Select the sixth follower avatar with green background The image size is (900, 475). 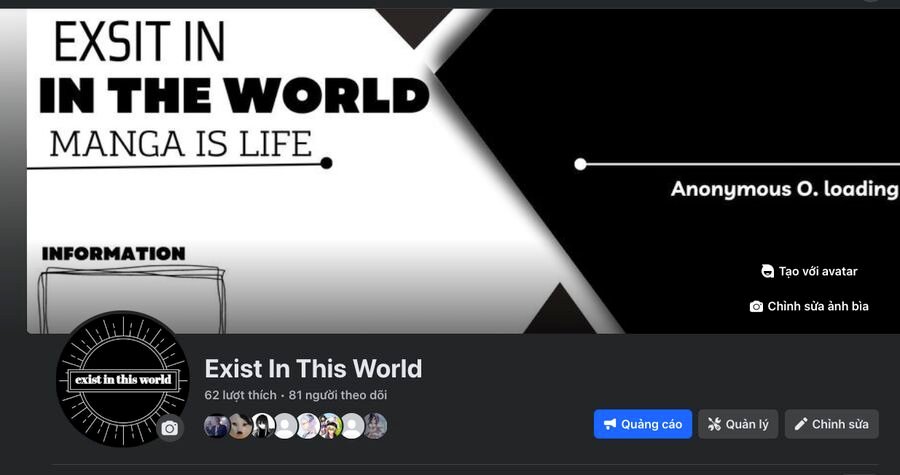click(330, 426)
